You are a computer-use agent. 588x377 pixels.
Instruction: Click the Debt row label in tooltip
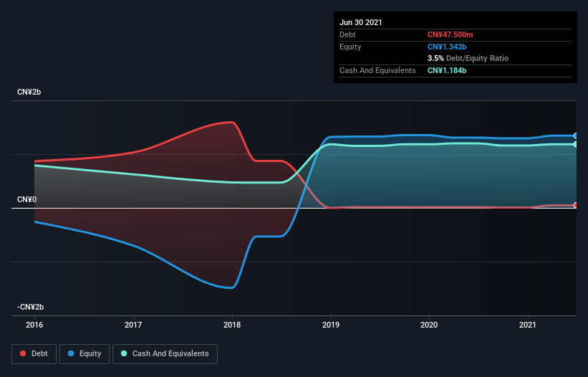[347, 34]
